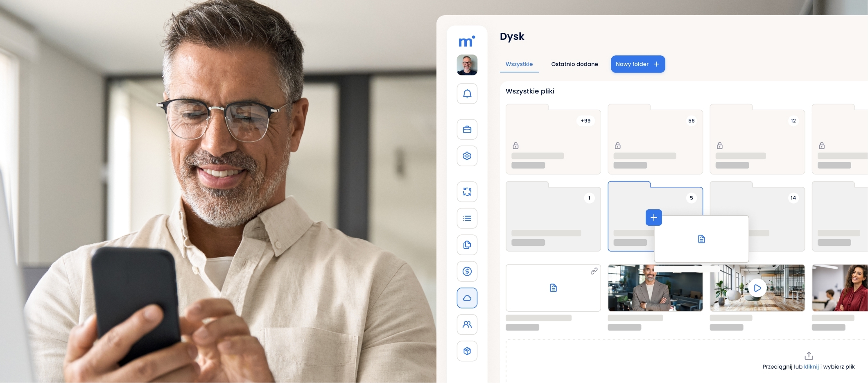Switch to Ostatnio dodane tab
The image size is (868, 383).
pos(574,64)
